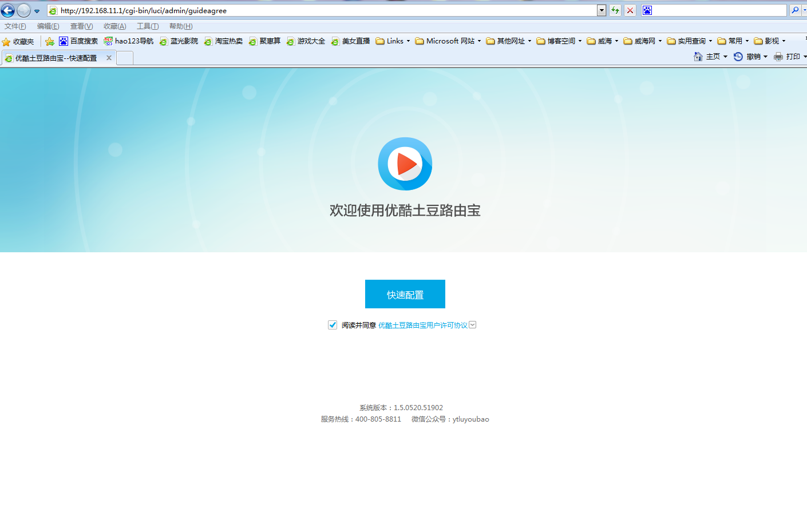Click the add-to-favorites star icon
The width and height of the screenshot is (807, 532).
[x=50, y=42]
